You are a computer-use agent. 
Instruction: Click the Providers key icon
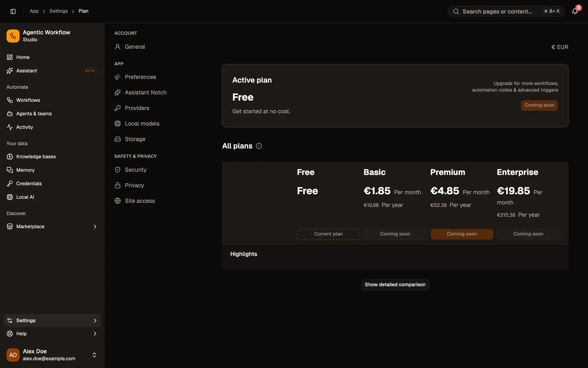(x=118, y=108)
